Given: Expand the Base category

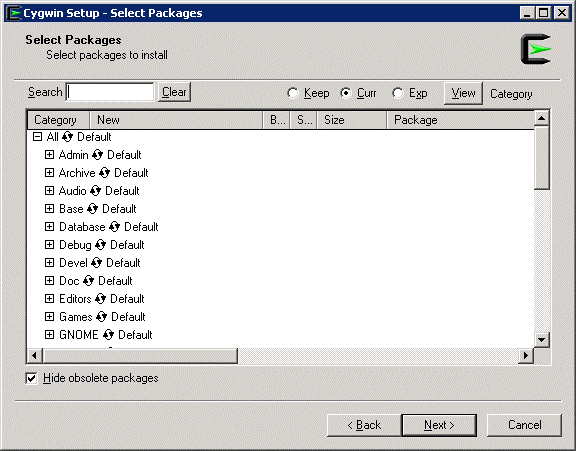Looking at the screenshot, I should tap(49, 209).
